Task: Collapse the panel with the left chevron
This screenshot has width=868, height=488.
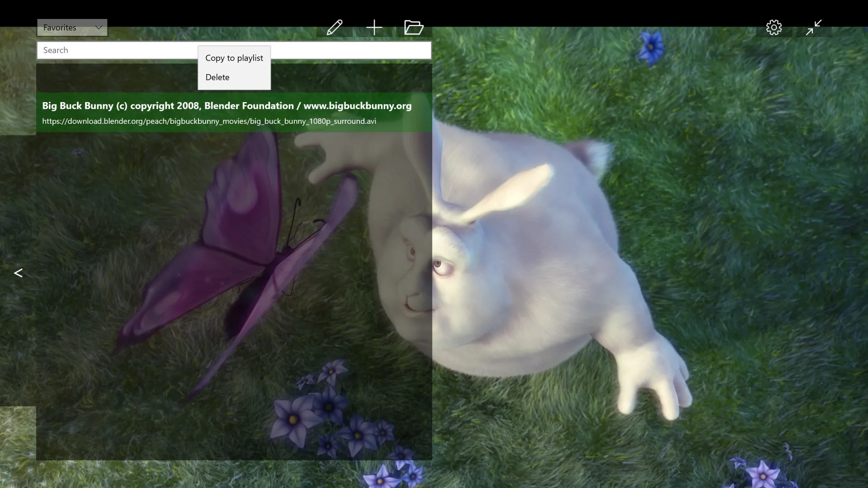Action: coord(18,273)
